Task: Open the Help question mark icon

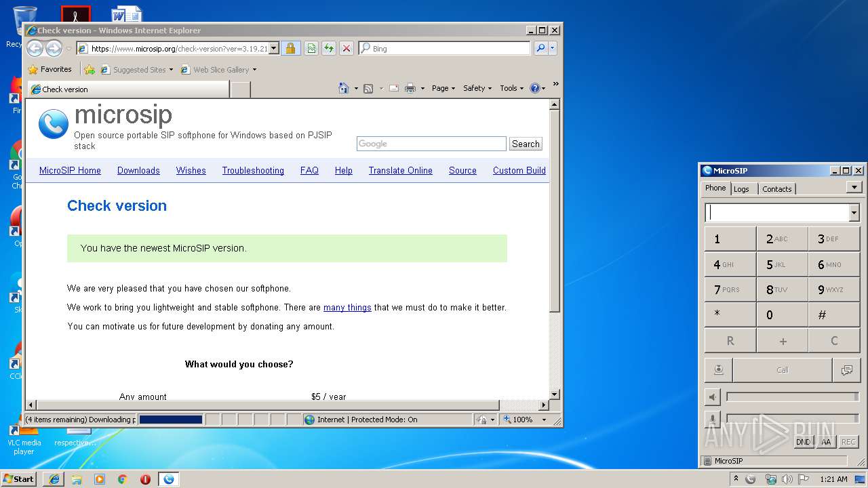Action: (534, 88)
